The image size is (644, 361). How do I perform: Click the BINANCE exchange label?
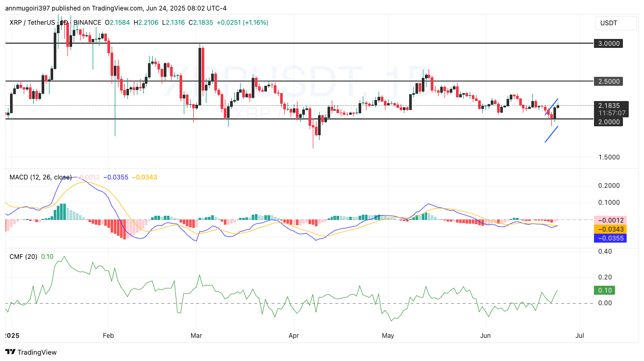click(x=87, y=23)
